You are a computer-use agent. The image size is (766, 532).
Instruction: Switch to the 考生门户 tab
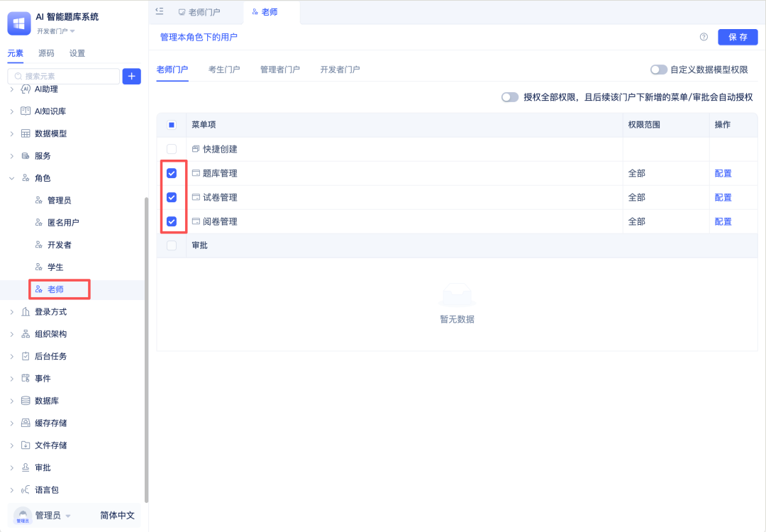(x=224, y=70)
